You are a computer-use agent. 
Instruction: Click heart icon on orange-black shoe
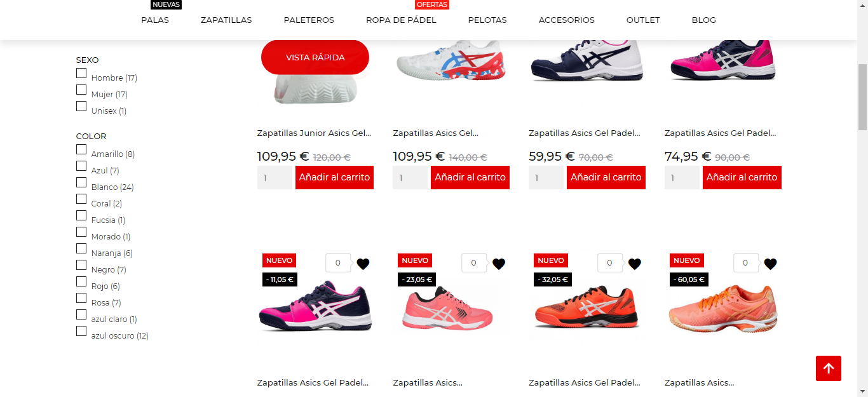tap(635, 264)
